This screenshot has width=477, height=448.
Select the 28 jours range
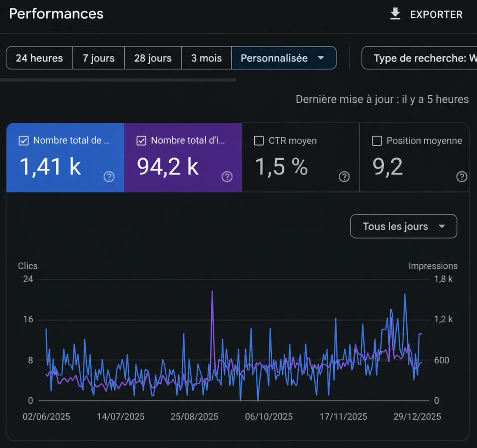point(153,58)
